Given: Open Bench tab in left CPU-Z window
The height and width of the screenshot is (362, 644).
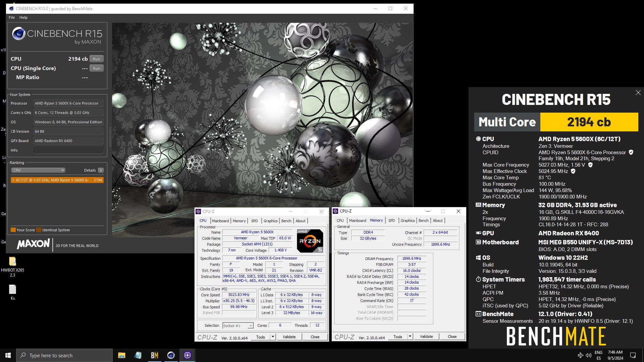Looking at the screenshot, I should point(286,221).
